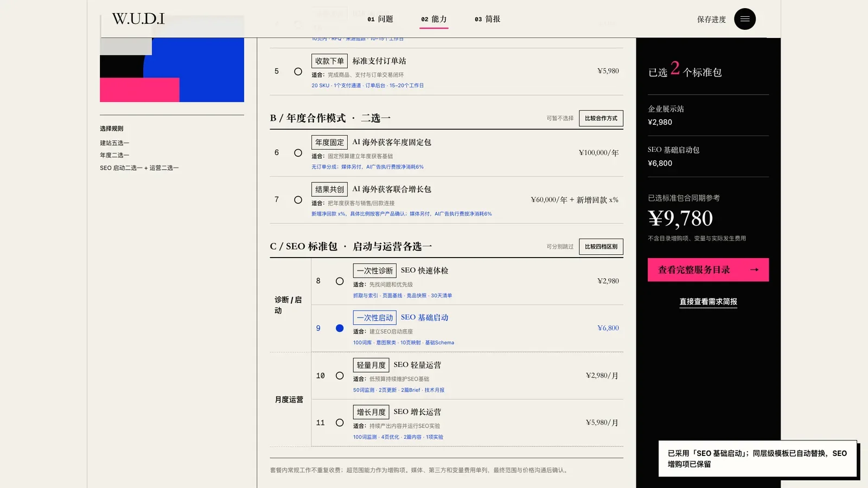
Task: Click the 月度运营 group label
Action: (289, 400)
